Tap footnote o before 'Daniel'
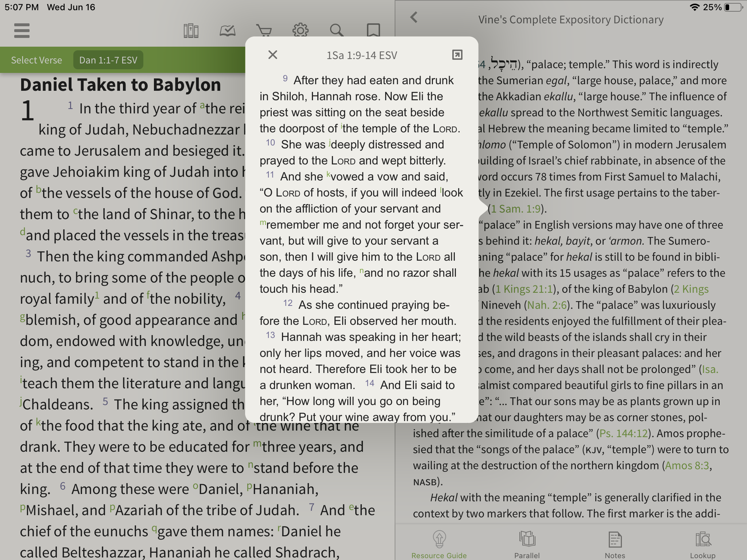 [x=196, y=487]
